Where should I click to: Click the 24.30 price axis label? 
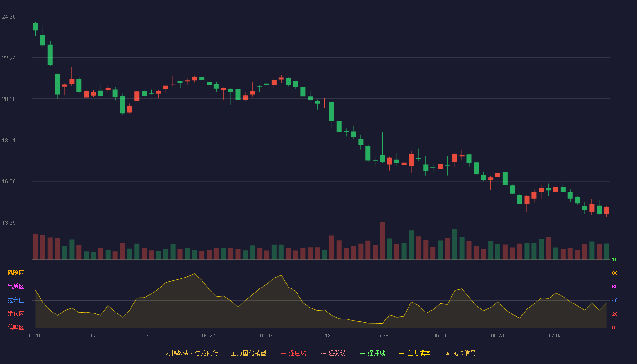tap(9, 17)
